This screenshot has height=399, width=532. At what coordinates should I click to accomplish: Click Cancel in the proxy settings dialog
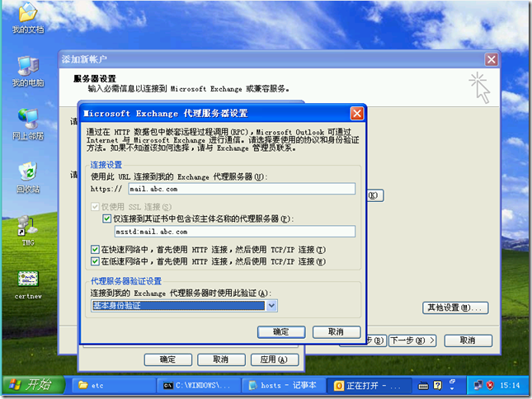point(337,332)
